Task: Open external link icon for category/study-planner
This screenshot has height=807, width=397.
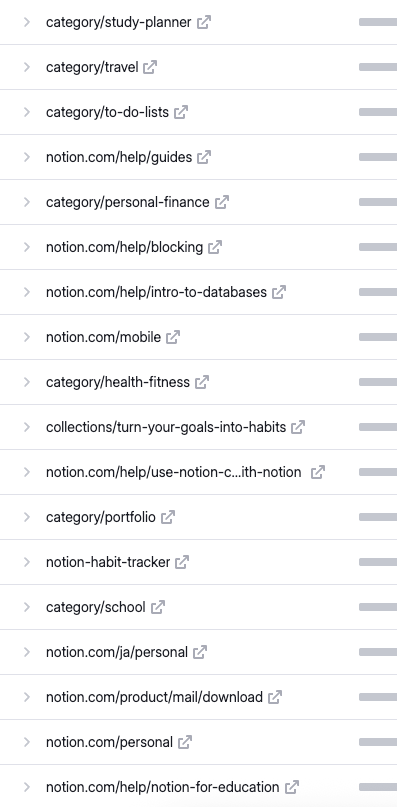Action: click(x=204, y=22)
